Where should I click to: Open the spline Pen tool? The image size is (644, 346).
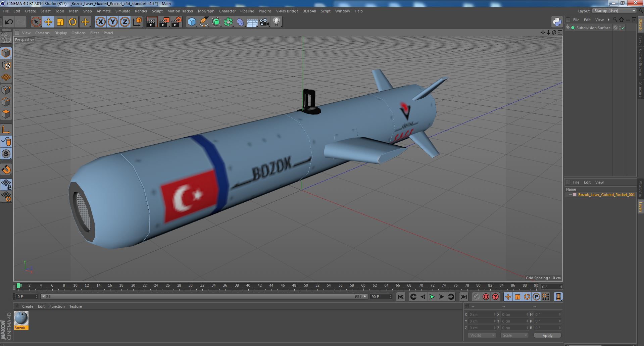pyautogui.click(x=204, y=22)
